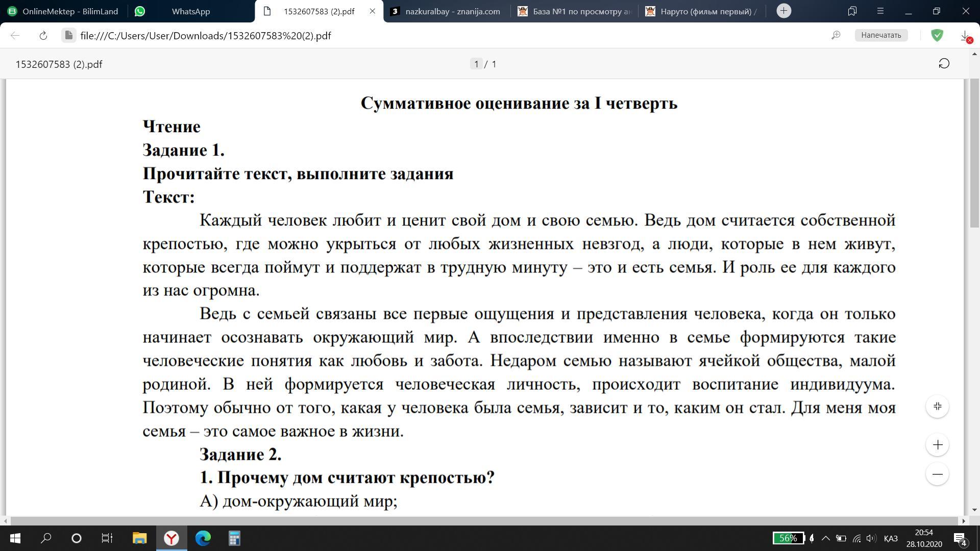Open the volume speaker icon
Viewport: 980px width, 551px height.
tap(871, 538)
